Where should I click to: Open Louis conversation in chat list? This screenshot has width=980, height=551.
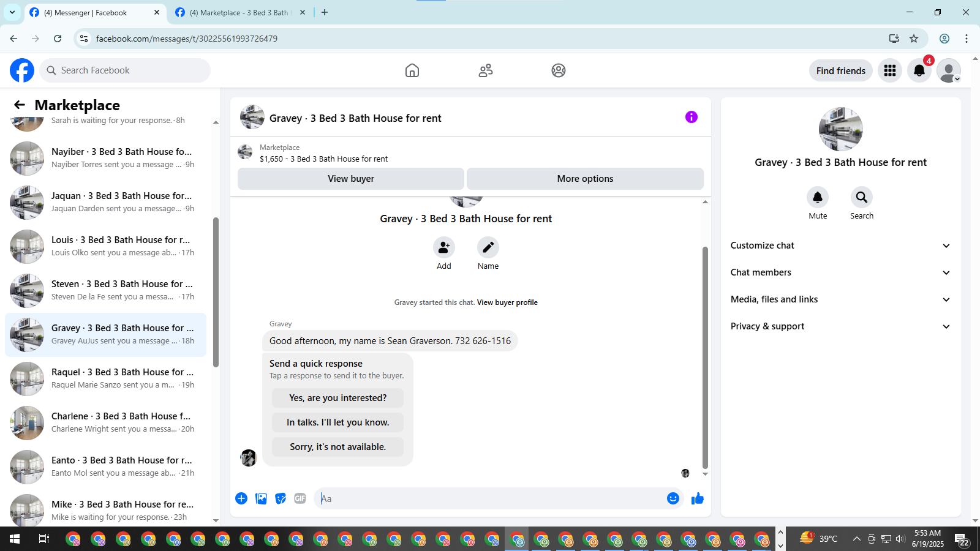coord(105,246)
